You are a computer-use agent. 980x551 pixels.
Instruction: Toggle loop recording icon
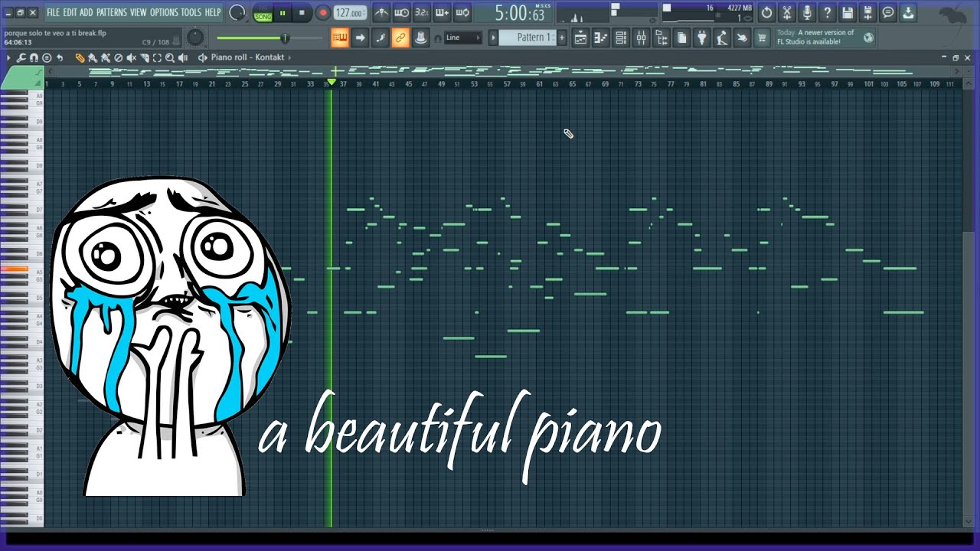pos(462,13)
